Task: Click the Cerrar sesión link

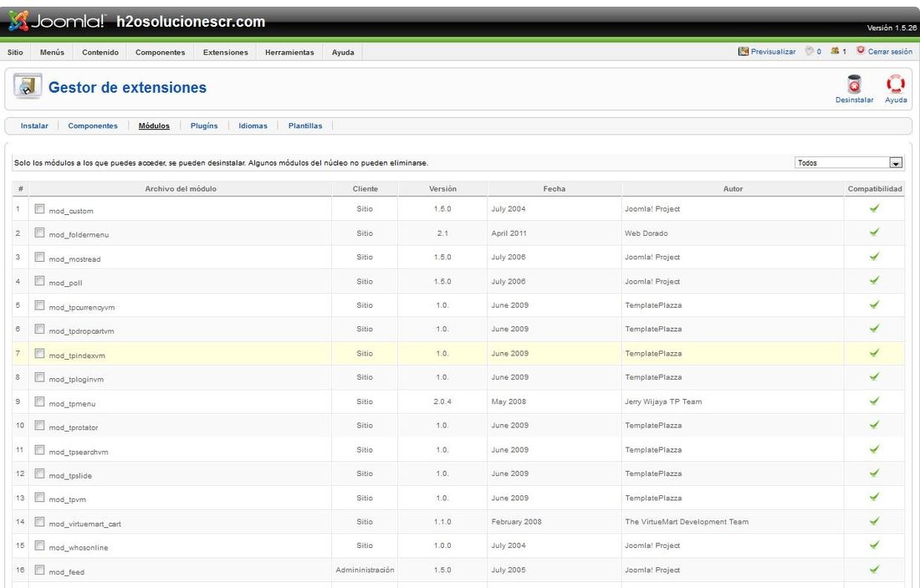Action: [x=890, y=52]
